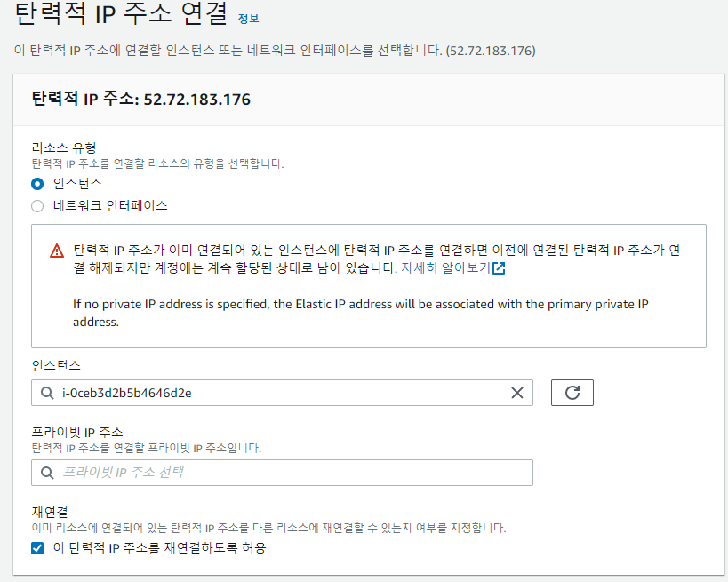Open the 자세히 알아보기 link
Screen dimensions: 728x582
coord(445,267)
